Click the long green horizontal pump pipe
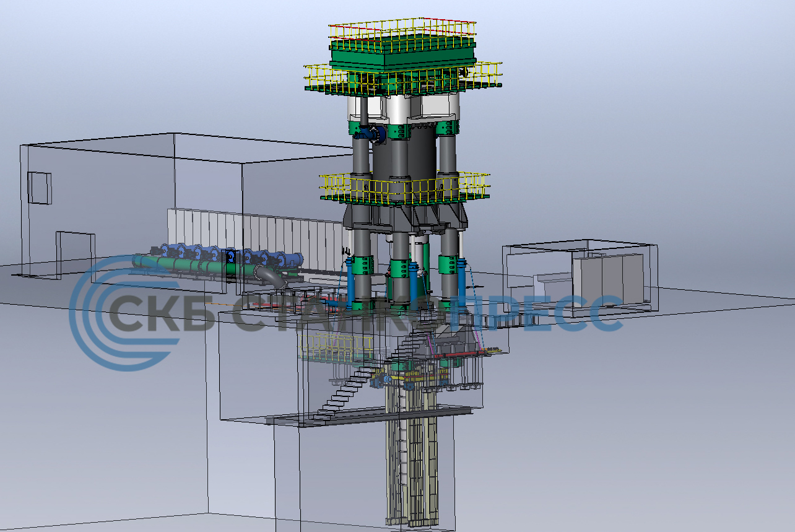 click(186, 264)
